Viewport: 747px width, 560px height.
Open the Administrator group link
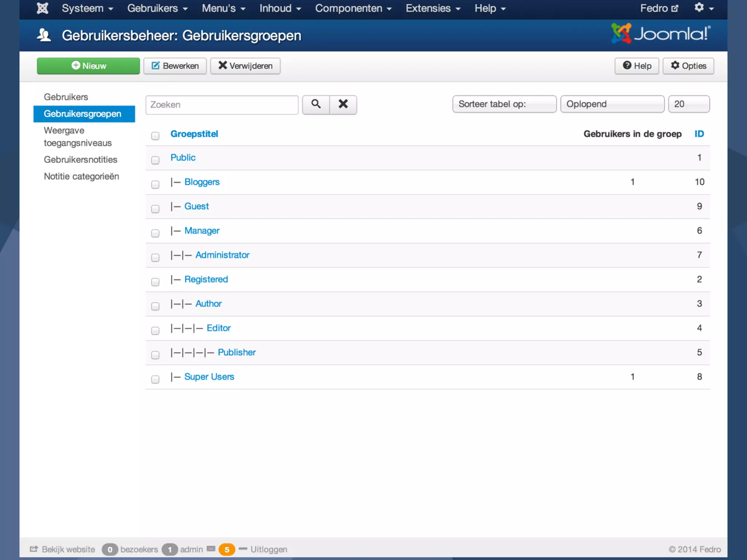(x=222, y=255)
